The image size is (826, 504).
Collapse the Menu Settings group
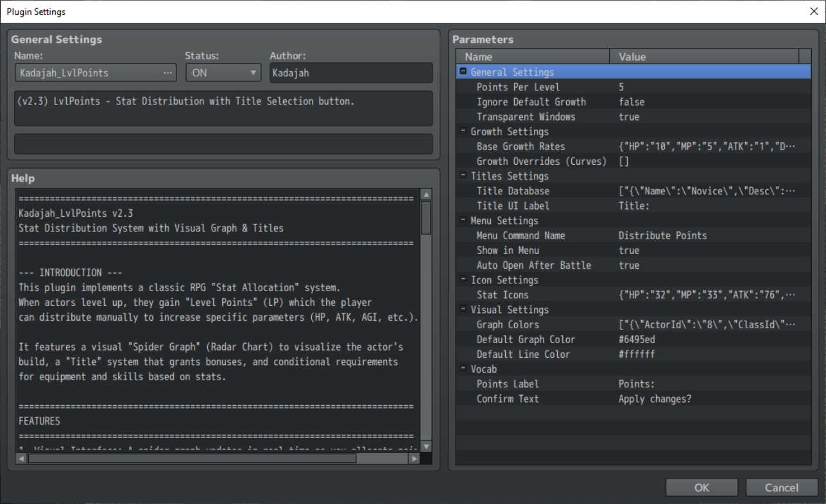463,221
